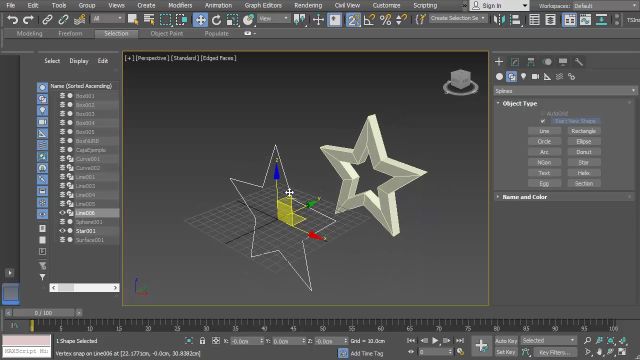This screenshot has height=360, width=640.
Task: Click the Rectangle shape button
Action: (x=584, y=131)
